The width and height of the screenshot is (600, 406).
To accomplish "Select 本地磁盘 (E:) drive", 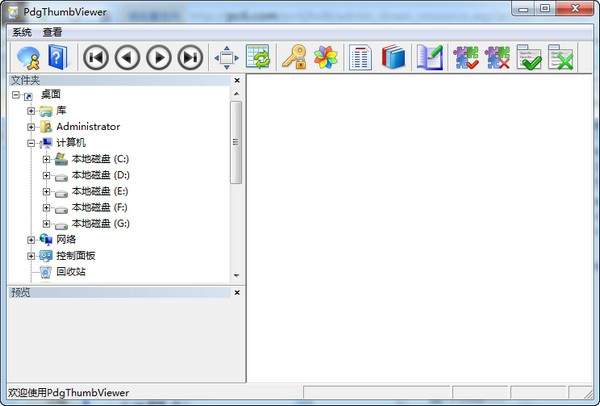I will tap(100, 191).
